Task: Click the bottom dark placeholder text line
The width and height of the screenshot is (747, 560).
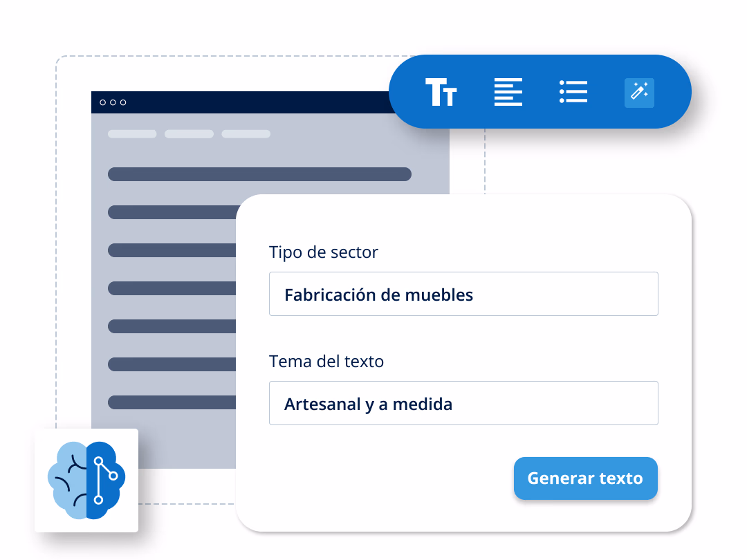Action: [172, 402]
